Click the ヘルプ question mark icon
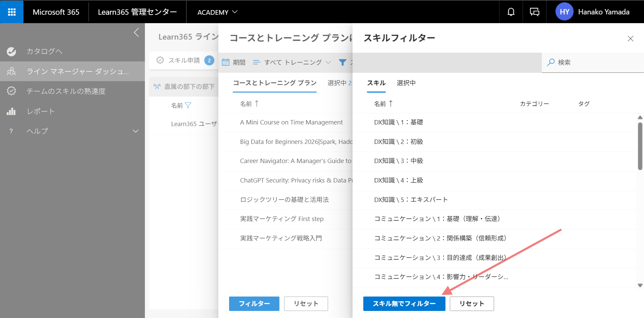This screenshot has width=644, height=318. click(11, 131)
